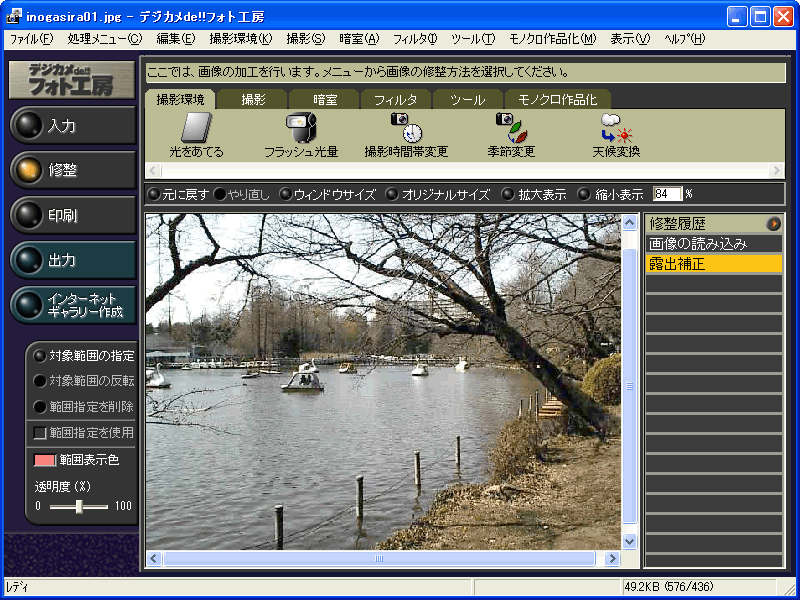
Task: Click the image canvas right scroll arrow
Action: coord(612,559)
